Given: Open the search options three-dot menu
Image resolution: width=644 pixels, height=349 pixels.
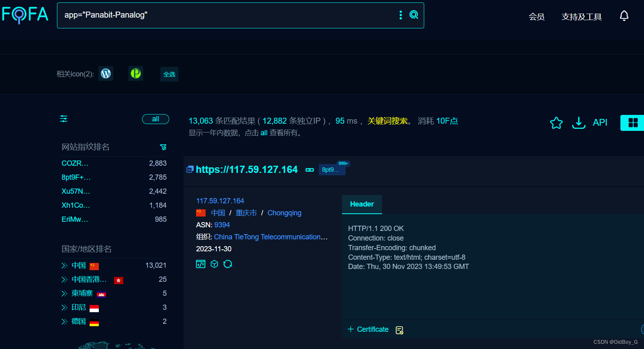Looking at the screenshot, I should tap(400, 15).
